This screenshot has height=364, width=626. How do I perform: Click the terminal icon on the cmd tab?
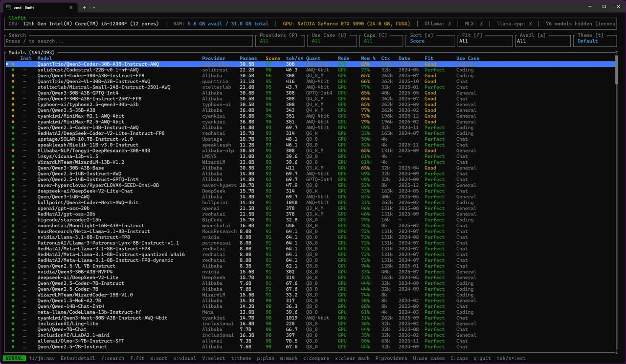pyautogui.click(x=8, y=7)
